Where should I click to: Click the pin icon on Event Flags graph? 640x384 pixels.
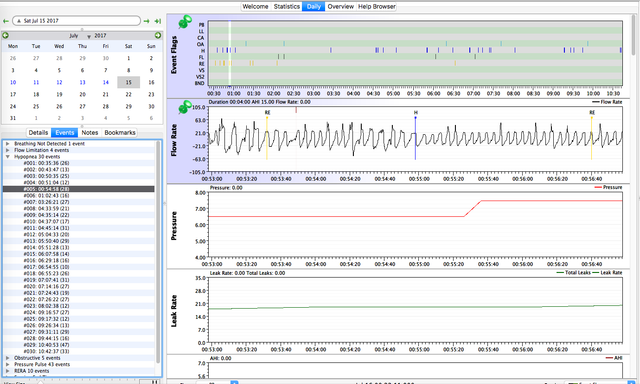coord(185,21)
